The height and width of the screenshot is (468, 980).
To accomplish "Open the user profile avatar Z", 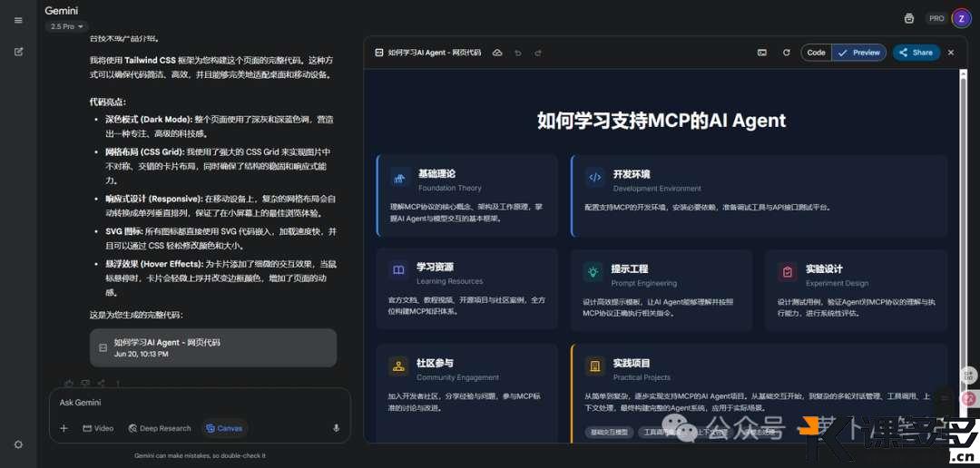I will click(x=961, y=19).
